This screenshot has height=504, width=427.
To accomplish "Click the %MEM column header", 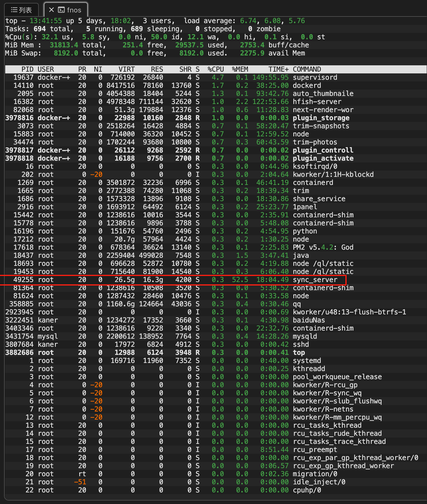I will (x=240, y=69).
